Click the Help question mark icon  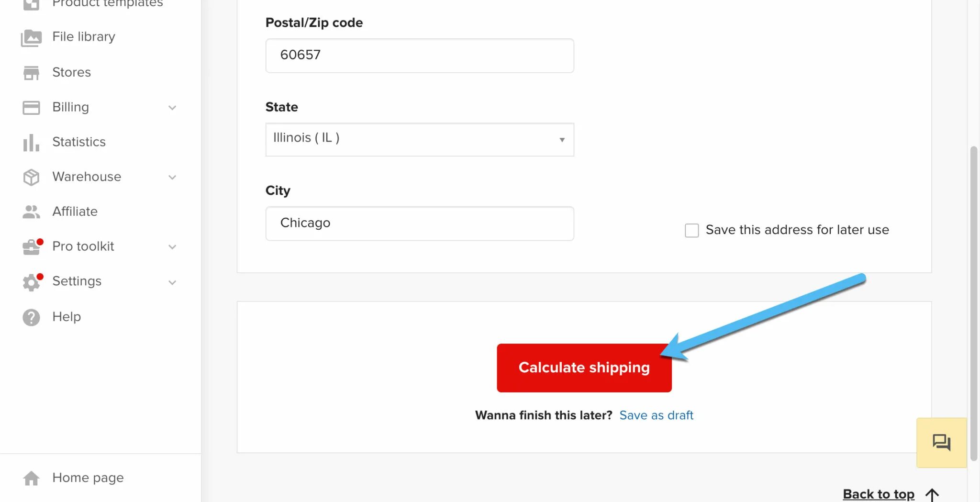pyautogui.click(x=31, y=317)
